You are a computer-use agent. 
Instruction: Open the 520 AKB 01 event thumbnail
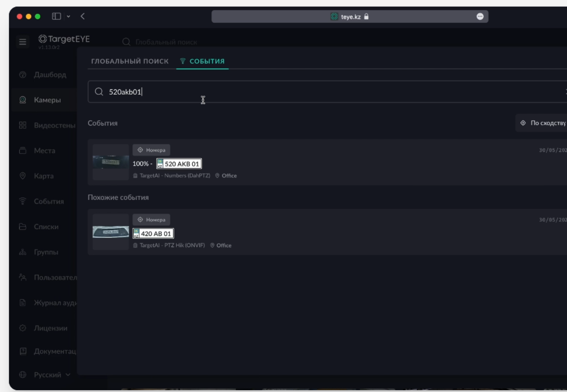pyautogui.click(x=111, y=162)
